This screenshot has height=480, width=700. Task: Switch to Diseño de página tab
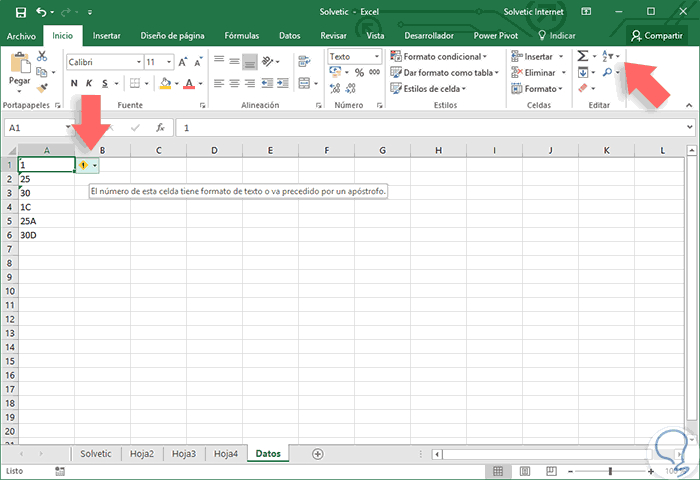point(172,36)
